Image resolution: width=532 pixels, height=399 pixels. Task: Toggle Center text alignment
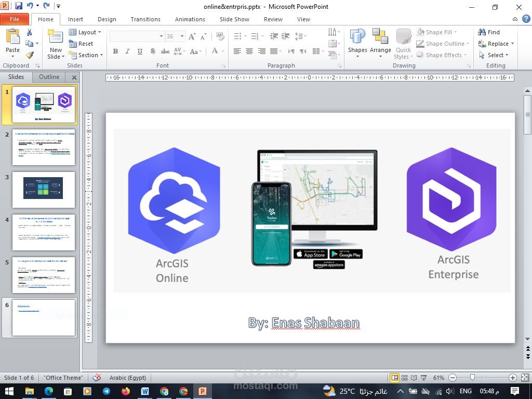[x=249, y=51]
